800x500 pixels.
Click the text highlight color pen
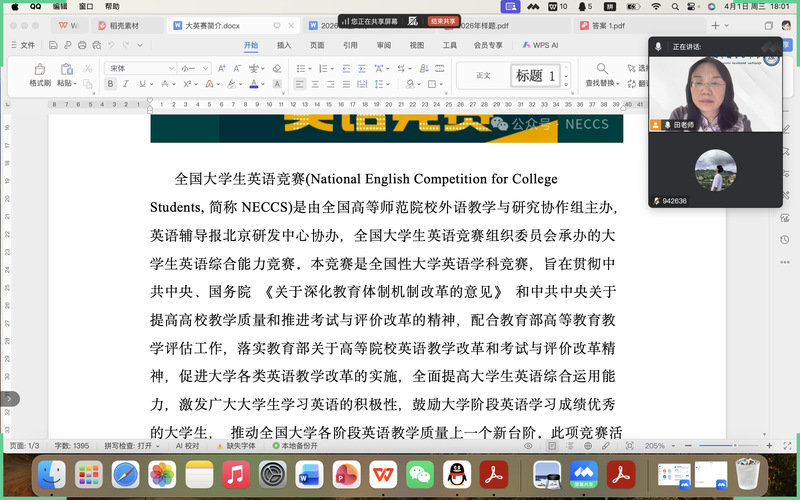point(232,84)
